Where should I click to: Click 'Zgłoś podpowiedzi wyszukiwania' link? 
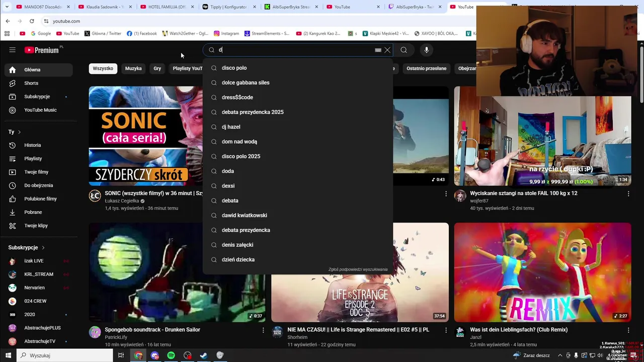click(358, 269)
